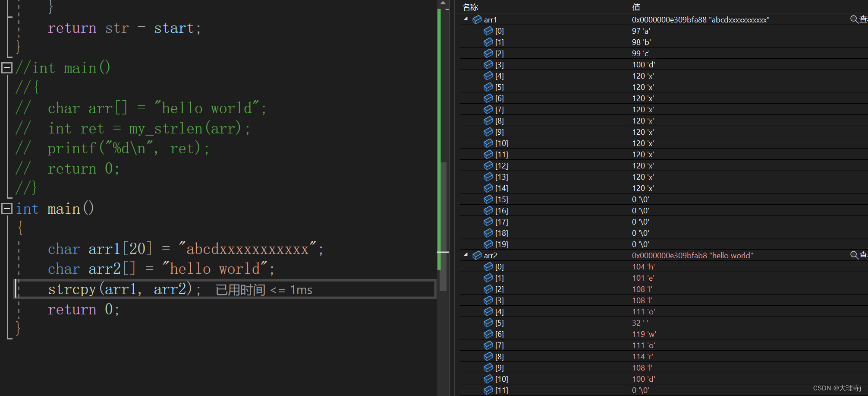Open the magnifier visualizer for arr2 value
This screenshot has height=396, width=868.
pos(854,255)
